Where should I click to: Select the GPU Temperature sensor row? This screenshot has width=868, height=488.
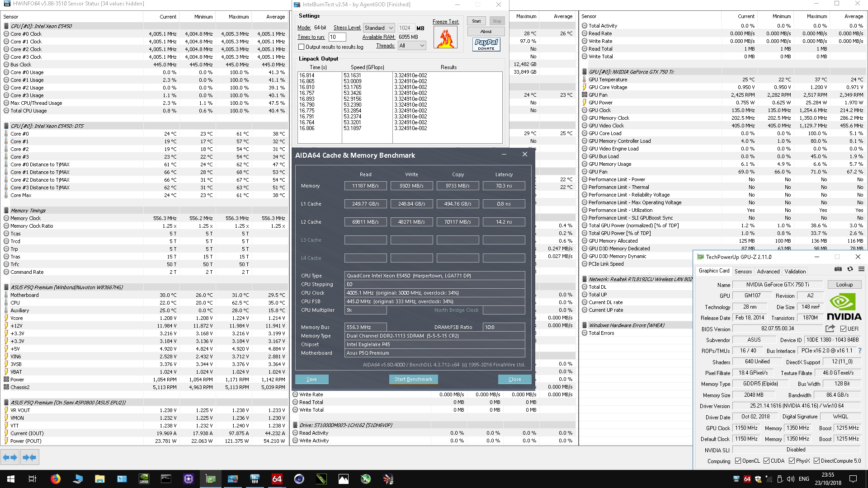[x=723, y=80]
